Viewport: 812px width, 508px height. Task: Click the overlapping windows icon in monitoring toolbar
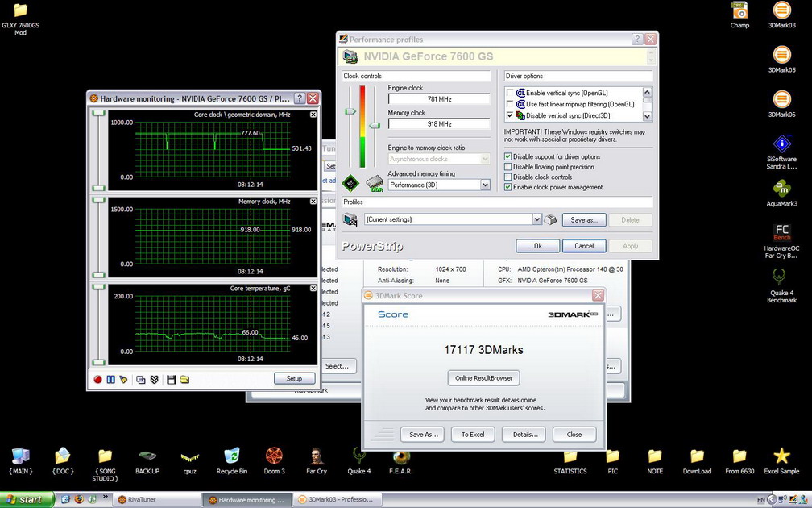140,380
